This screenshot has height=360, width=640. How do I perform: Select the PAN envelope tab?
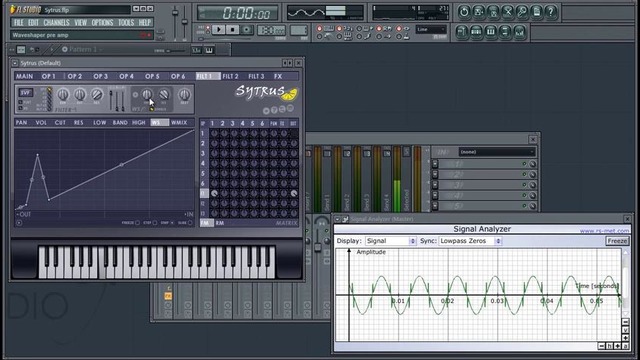point(21,122)
